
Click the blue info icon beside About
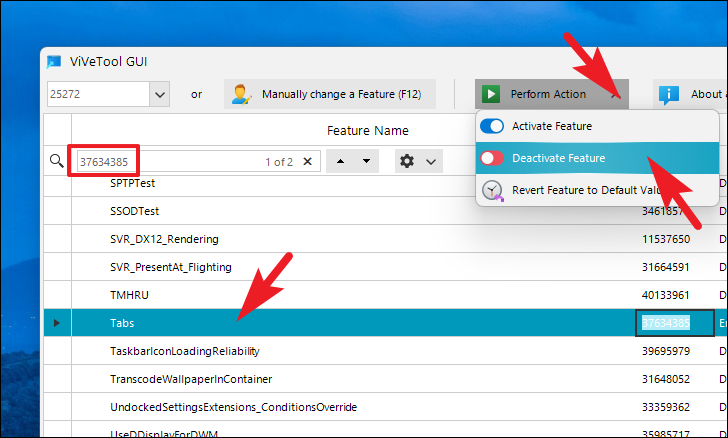[669, 95]
